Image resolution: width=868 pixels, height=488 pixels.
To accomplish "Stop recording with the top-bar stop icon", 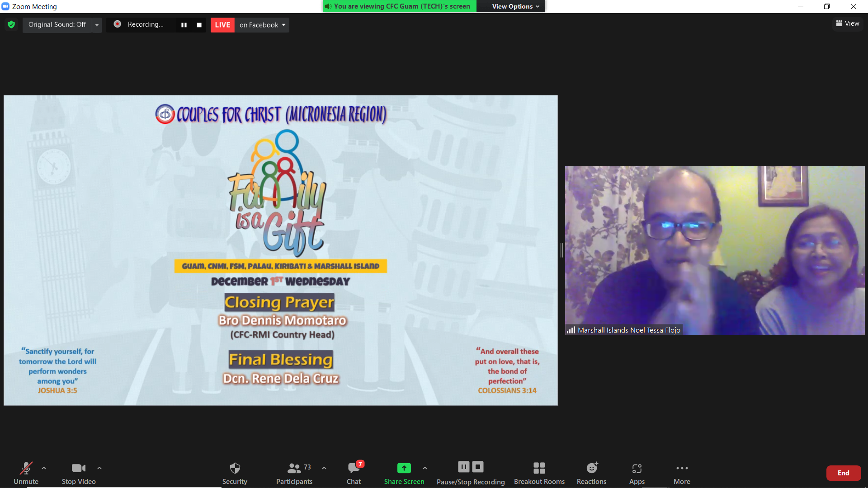I will click(199, 25).
